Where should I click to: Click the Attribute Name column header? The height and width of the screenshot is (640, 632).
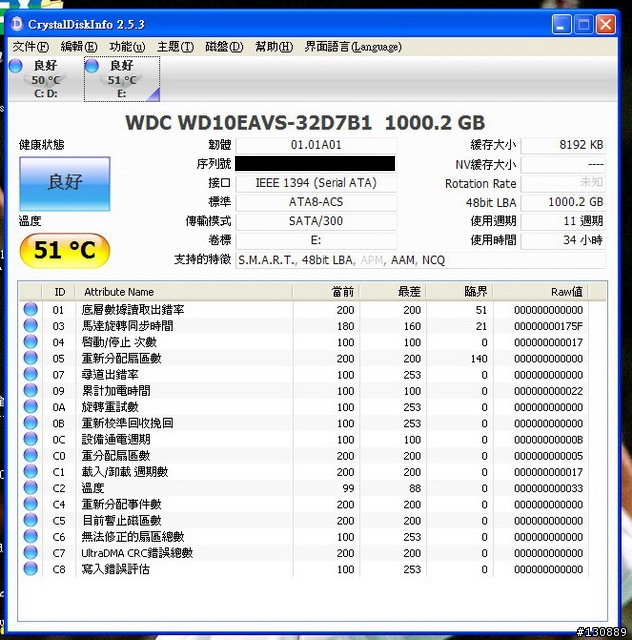click(184, 292)
